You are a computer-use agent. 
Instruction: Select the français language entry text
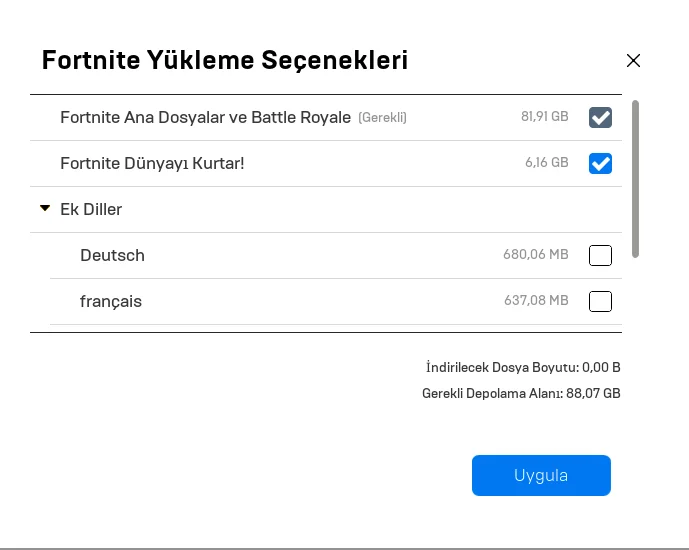(x=111, y=301)
